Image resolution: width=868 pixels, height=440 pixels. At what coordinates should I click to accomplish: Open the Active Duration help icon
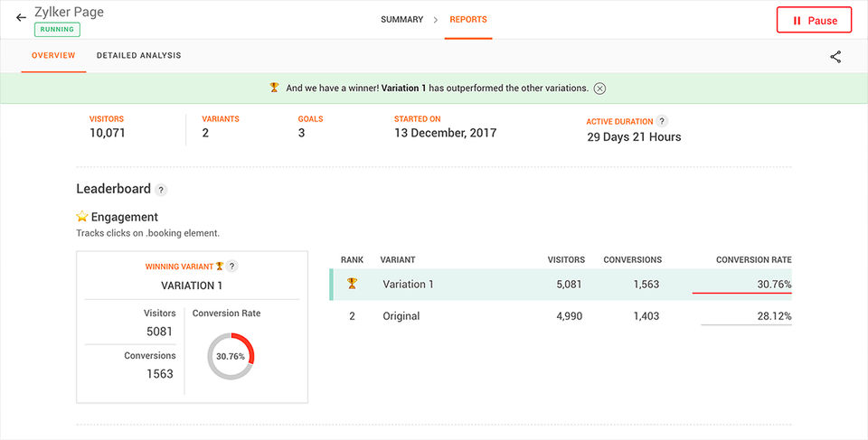[662, 121]
